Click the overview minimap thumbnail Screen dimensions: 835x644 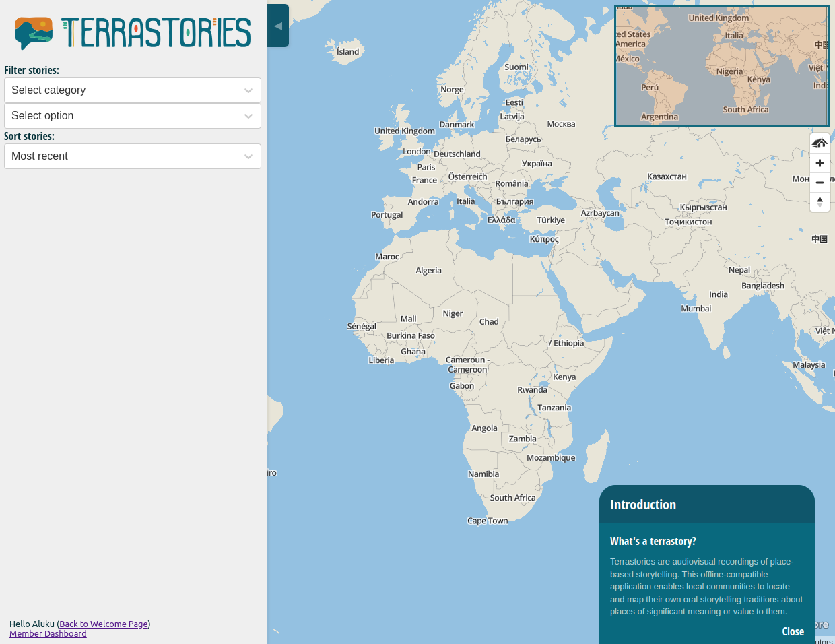click(721, 66)
